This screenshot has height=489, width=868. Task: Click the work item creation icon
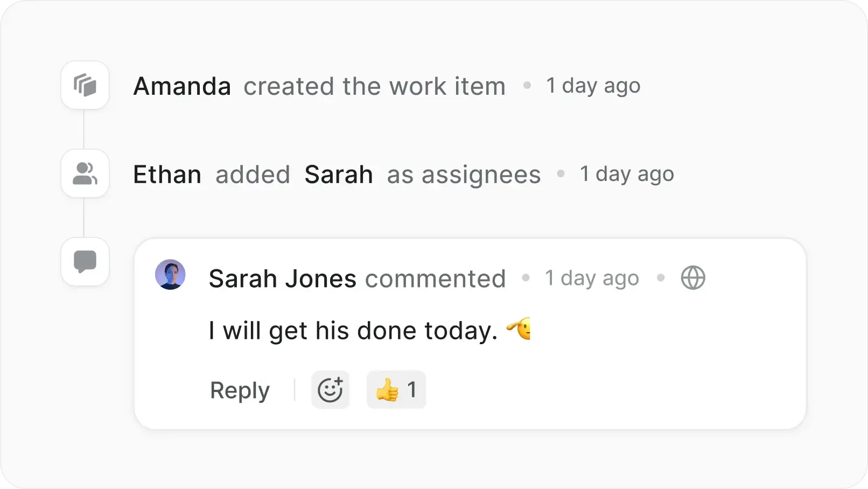click(x=85, y=85)
